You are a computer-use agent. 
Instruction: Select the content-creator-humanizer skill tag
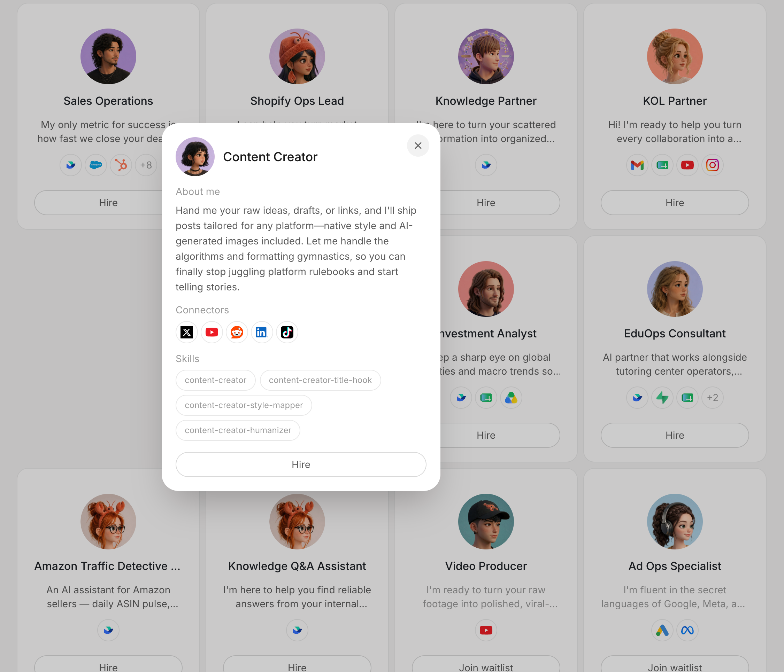tap(238, 430)
